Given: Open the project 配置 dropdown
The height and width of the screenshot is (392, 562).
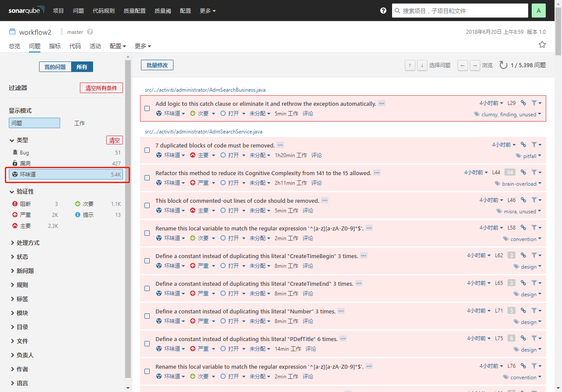Looking at the screenshot, I should point(118,46).
